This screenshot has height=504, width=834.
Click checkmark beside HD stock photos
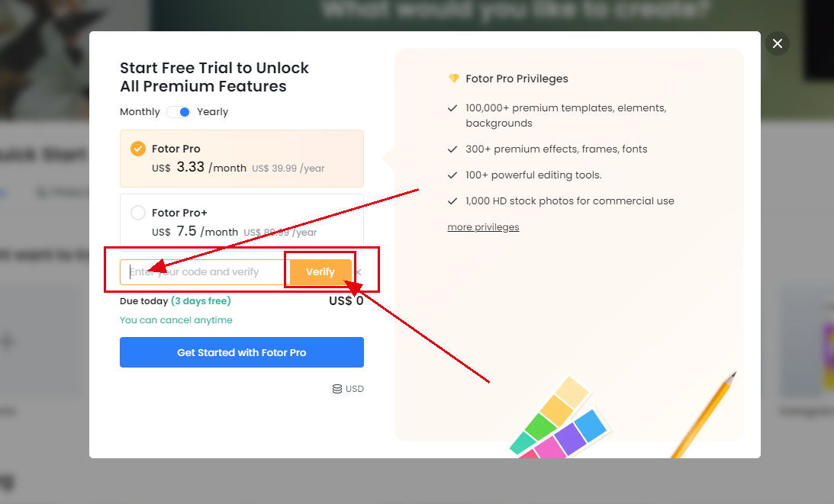coord(452,201)
